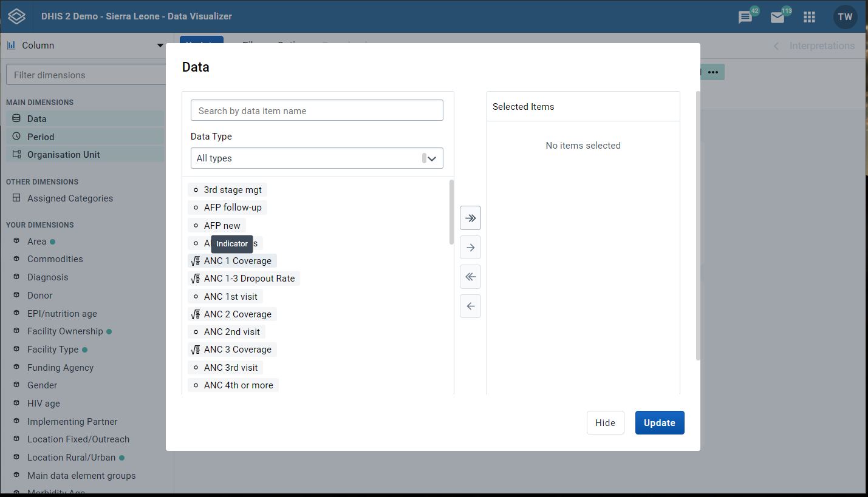
Task: Expand the Interpretations panel chevron
Action: point(776,46)
